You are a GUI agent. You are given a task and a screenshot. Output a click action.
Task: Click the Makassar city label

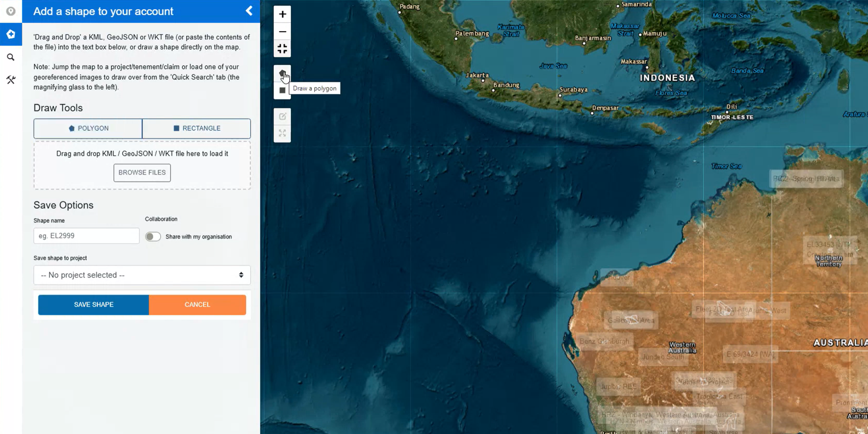634,61
